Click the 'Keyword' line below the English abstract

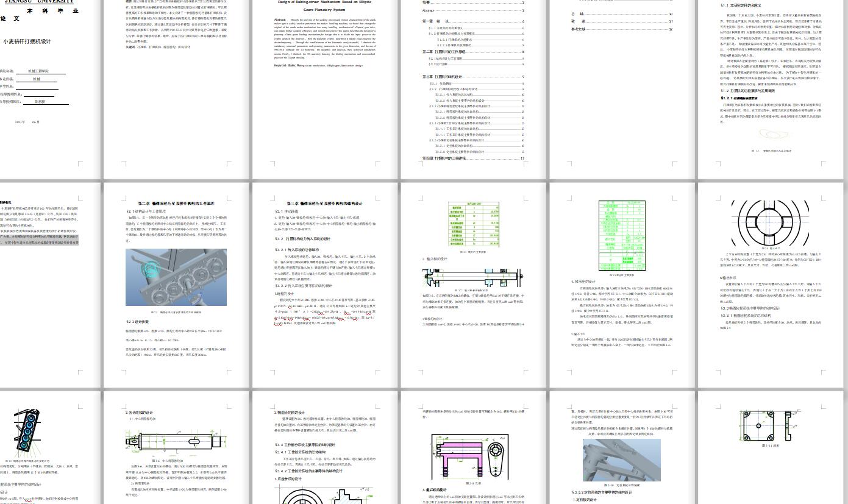tap(319, 65)
